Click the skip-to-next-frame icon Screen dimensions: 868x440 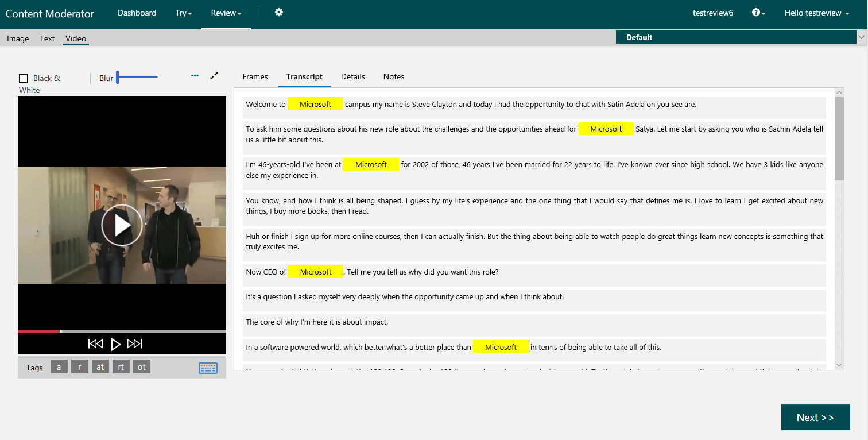[135, 343]
